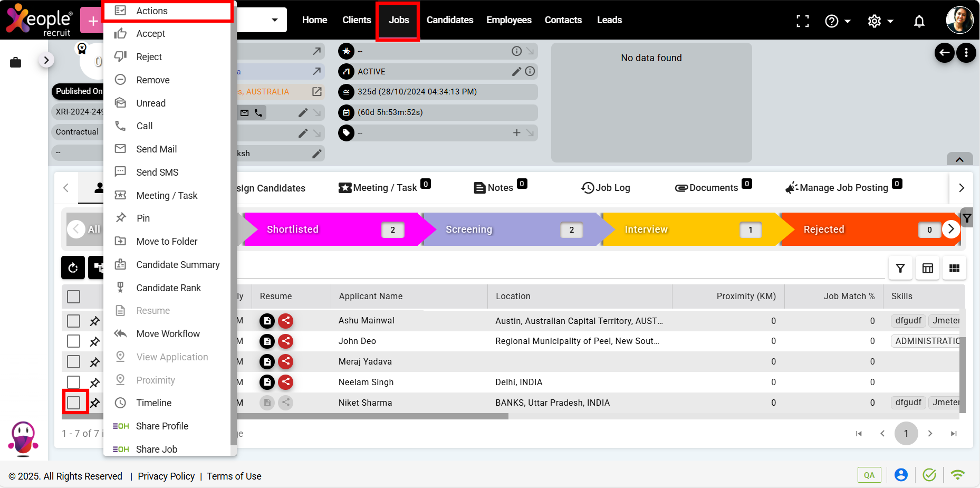Screen dimensions: 980x488
Task: Collapse the job details panel chevron
Action: [959, 159]
